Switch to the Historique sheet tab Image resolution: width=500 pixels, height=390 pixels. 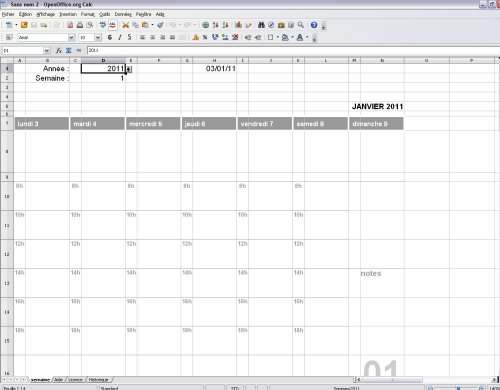[98, 380]
